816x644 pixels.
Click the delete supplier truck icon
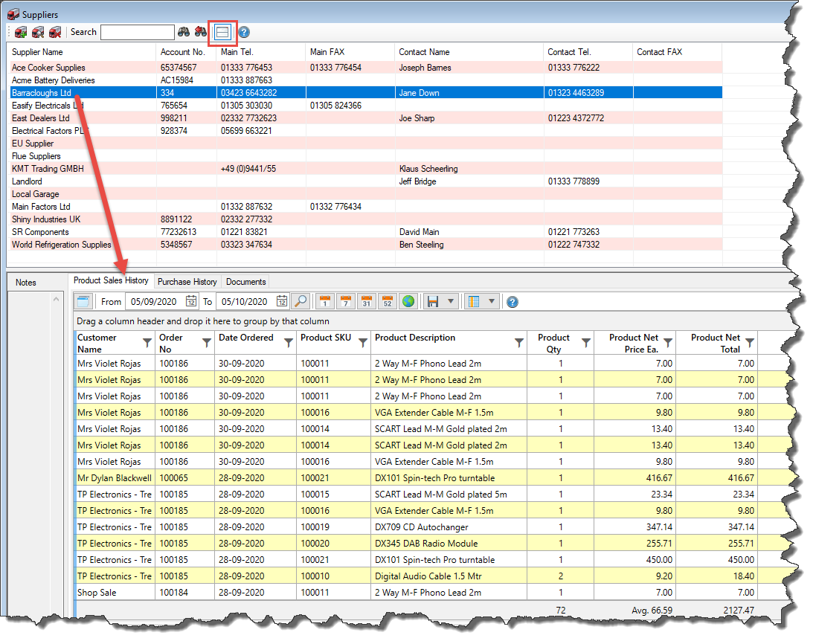[x=54, y=32]
